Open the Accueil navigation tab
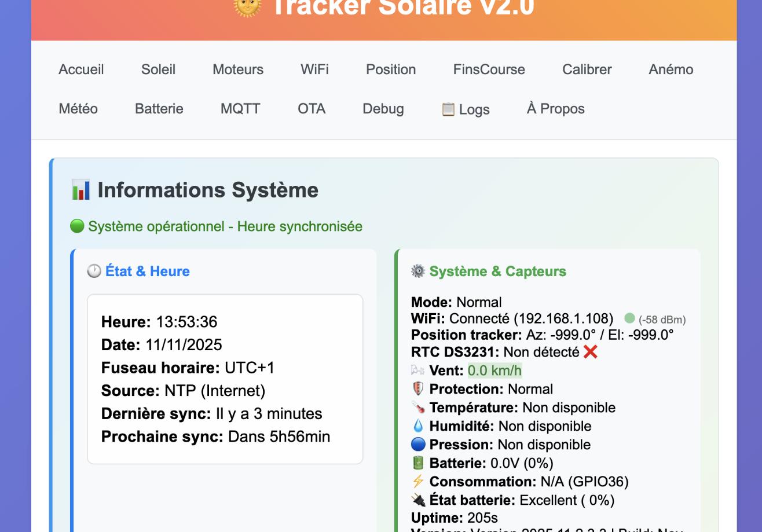 tap(81, 69)
